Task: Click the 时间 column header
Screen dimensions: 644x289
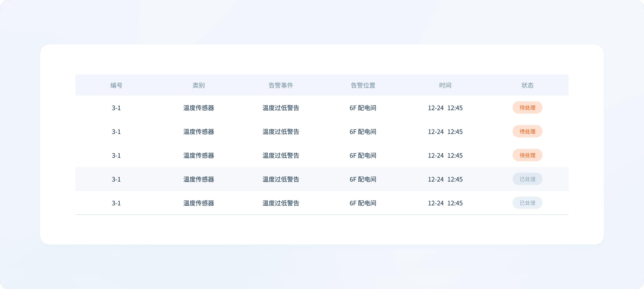Action: click(445, 85)
